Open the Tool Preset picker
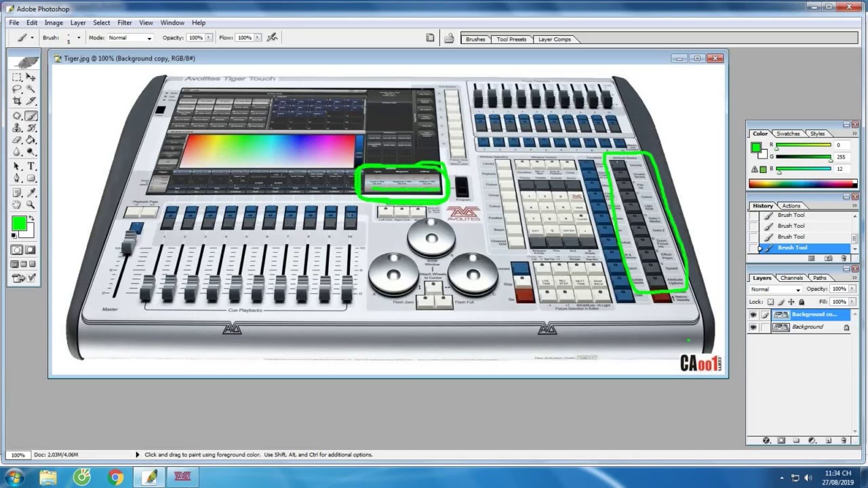868x488 pixels. pyautogui.click(x=24, y=38)
